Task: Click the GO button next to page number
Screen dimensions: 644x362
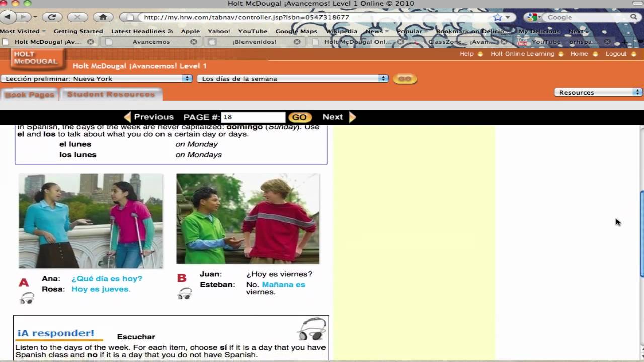Action: (299, 117)
